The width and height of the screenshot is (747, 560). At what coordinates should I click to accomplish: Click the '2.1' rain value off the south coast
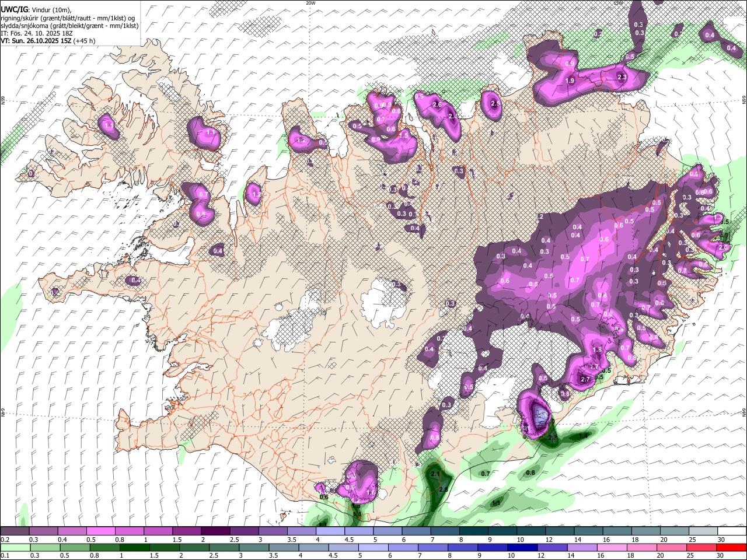tap(435, 474)
